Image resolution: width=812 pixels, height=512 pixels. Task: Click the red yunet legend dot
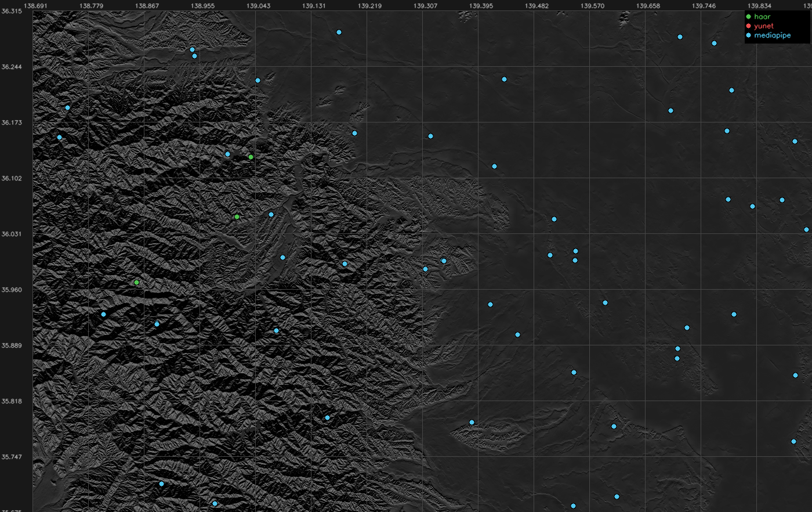point(748,26)
